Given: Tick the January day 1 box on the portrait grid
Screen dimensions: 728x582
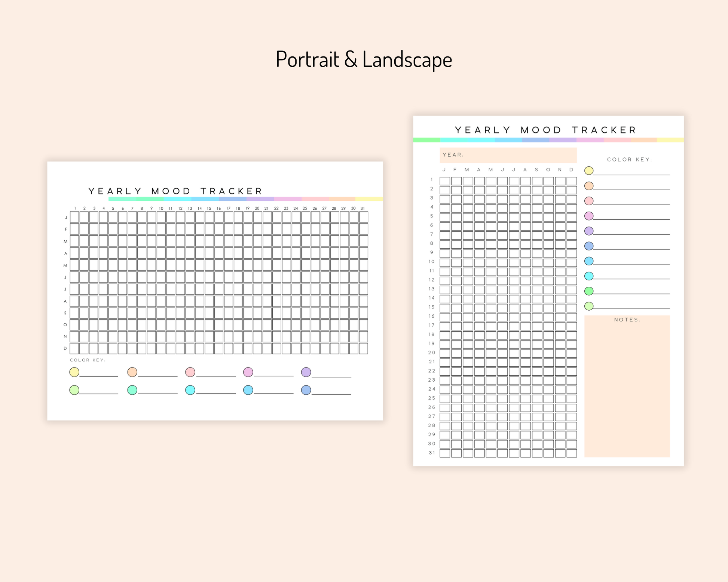Looking at the screenshot, I should (x=445, y=181).
